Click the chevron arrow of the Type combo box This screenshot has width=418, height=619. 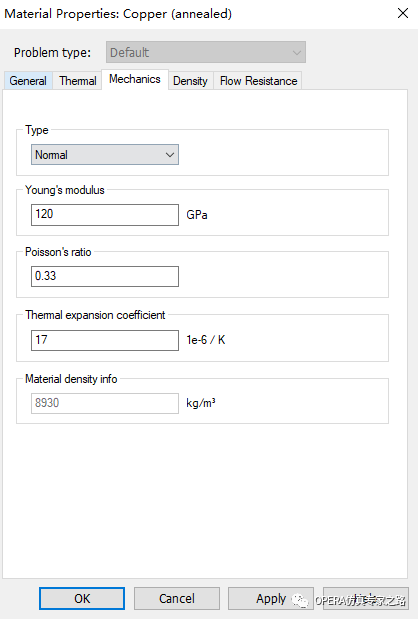pyautogui.click(x=170, y=155)
